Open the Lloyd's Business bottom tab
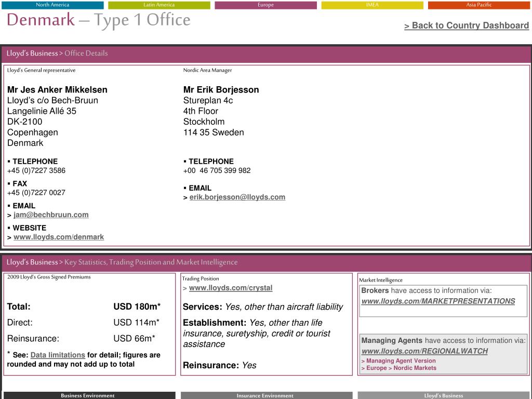This screenshot has width=532, height=399. [444, 395]
